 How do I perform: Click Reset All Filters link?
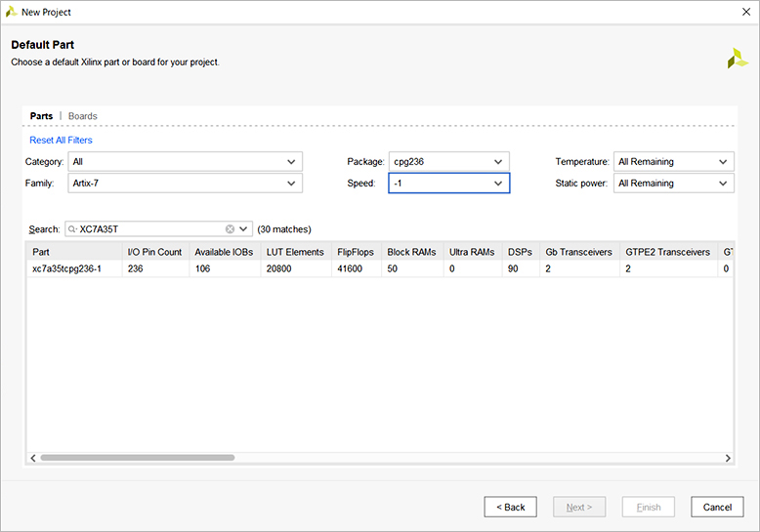tap(62, 140)
